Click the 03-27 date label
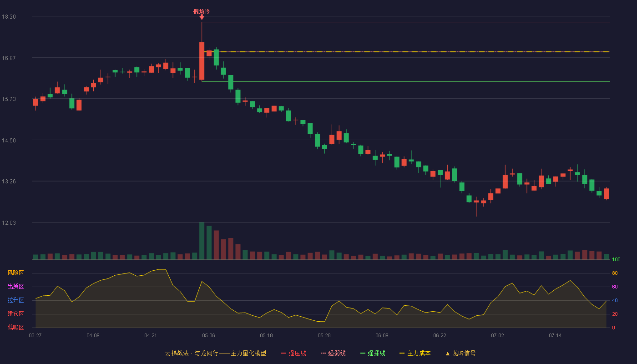 click(35, 335)
